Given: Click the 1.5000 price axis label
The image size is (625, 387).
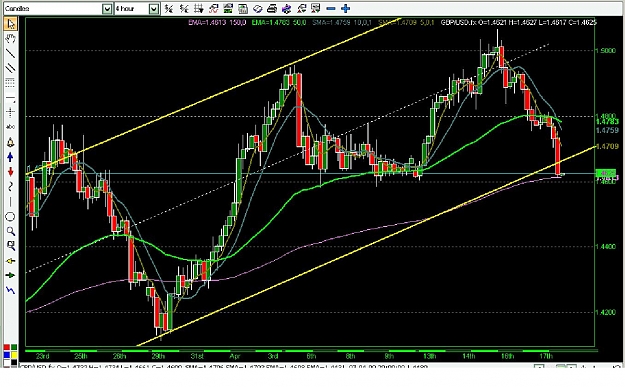Looking at the screenshot, I should (605, 51).
